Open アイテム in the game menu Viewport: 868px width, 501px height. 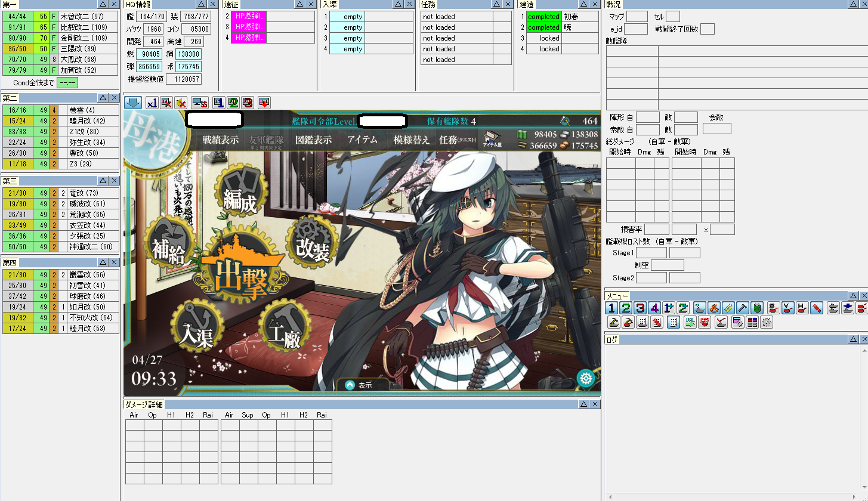tap(363, 140)
